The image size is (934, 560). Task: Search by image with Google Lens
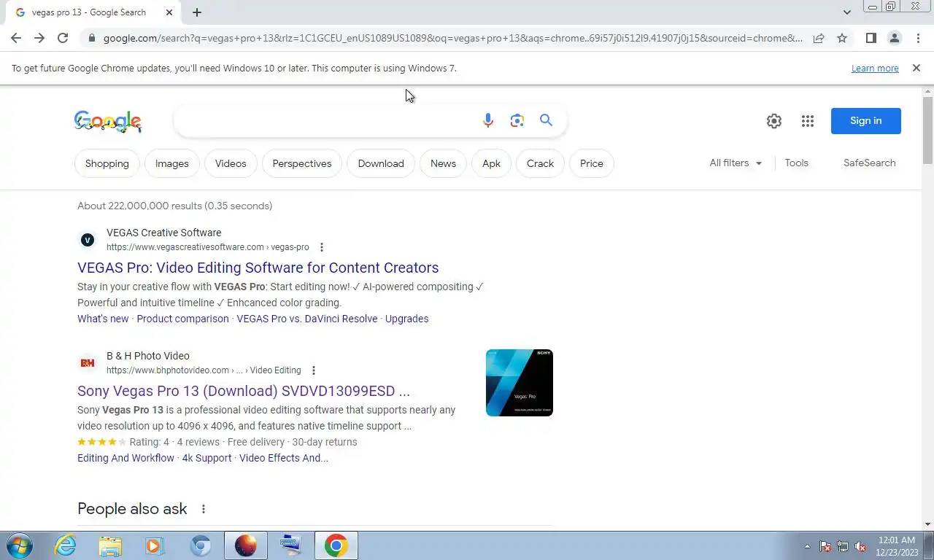tap(517, 120)
